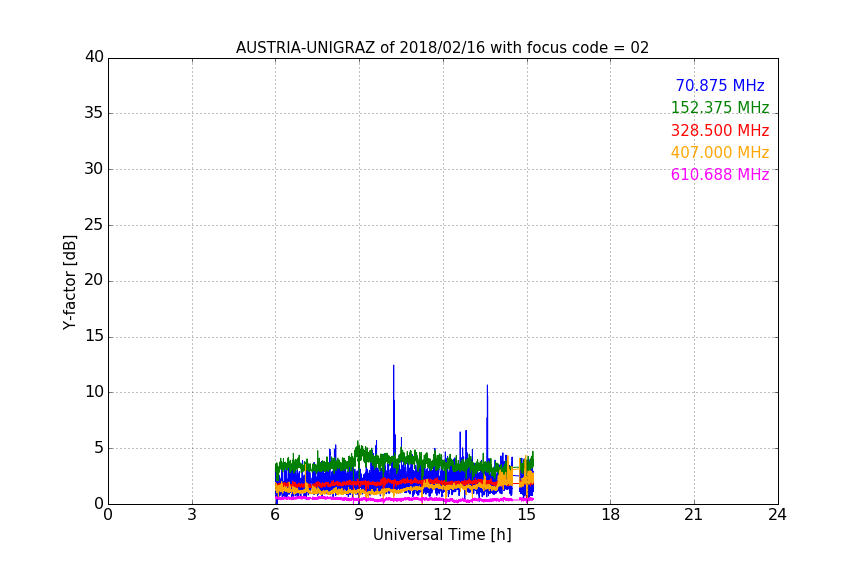Screen dimensions: 864x576
Task: Select the orange 407.000 MHz legend label
Action: coord(719,153)
